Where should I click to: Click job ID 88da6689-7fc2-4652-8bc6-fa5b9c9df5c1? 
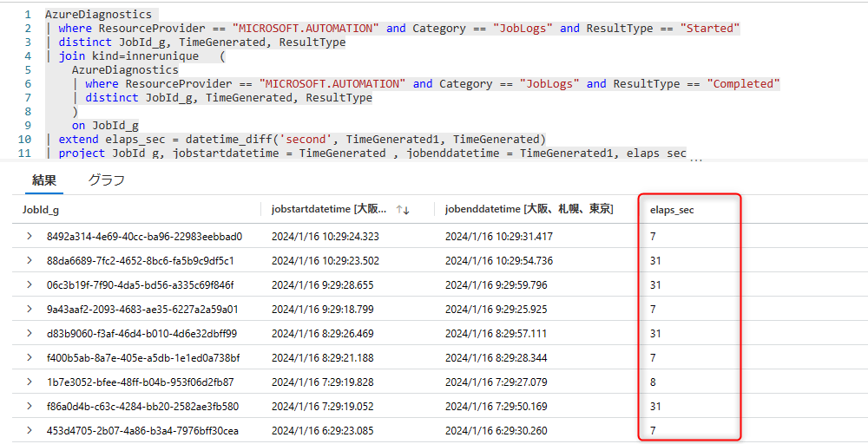point(141,261)
